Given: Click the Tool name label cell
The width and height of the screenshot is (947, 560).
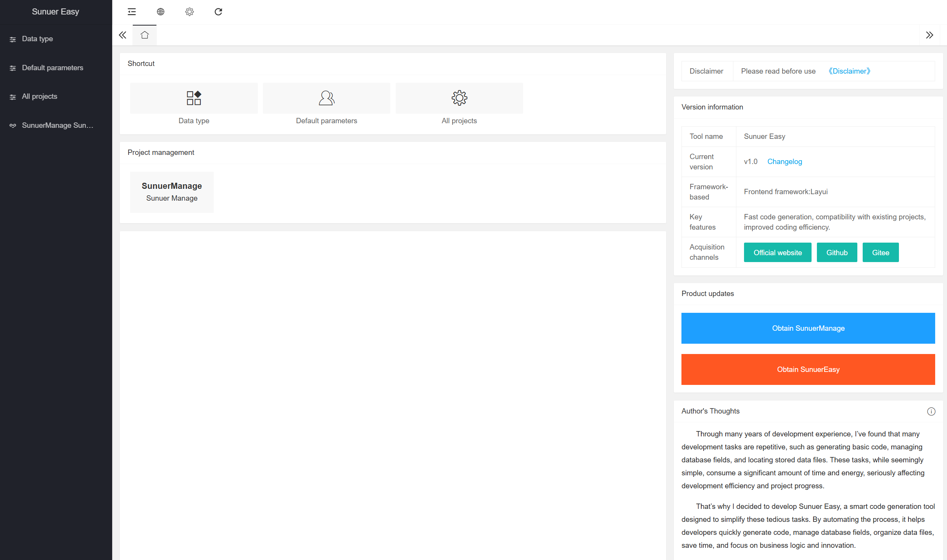Looking at the screenshot, I should click(x=709, y=137).
